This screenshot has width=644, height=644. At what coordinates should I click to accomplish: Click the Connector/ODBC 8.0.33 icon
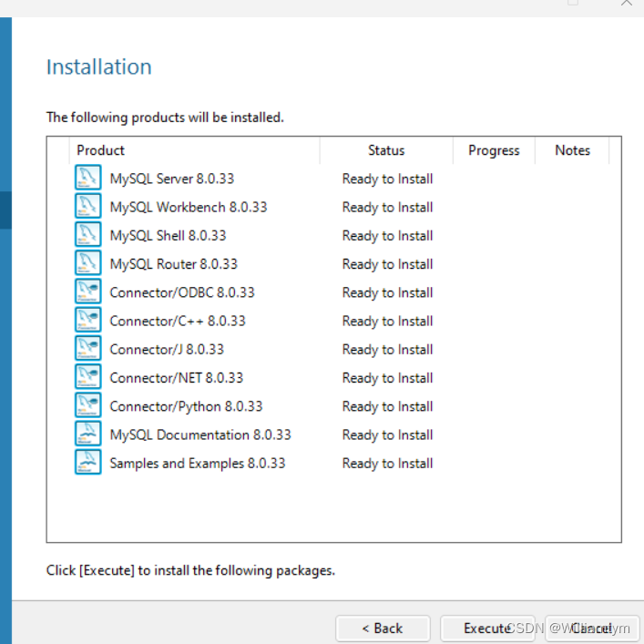[x=87, y=291]
